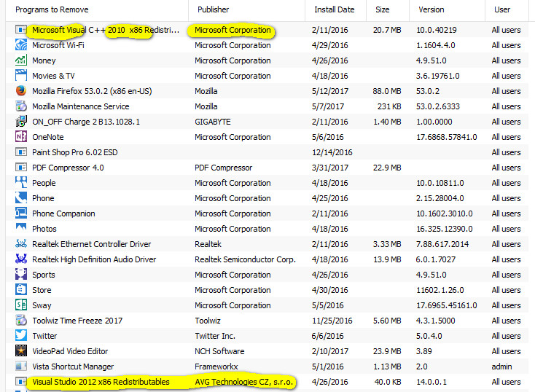Sort by Size column header
Screen dimensions: 535x392
tap(383, 9)
